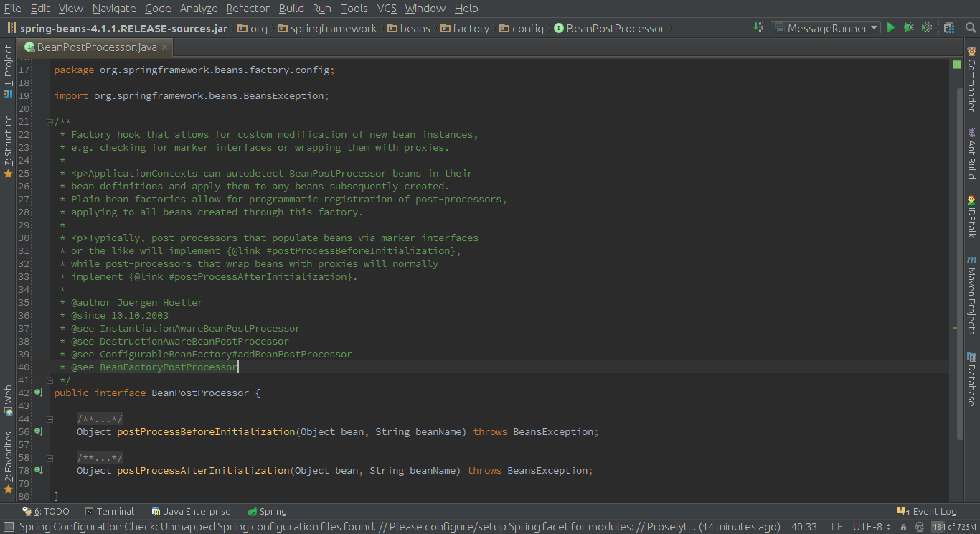This screenshot has height=534, width=980.
Task: Open the Event Log panel
Action: pyautogui.click(x=928, y=512)
